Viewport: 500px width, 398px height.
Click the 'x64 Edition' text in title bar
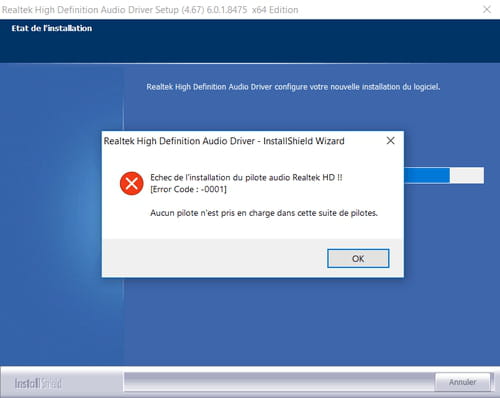(x=275, y=10)
